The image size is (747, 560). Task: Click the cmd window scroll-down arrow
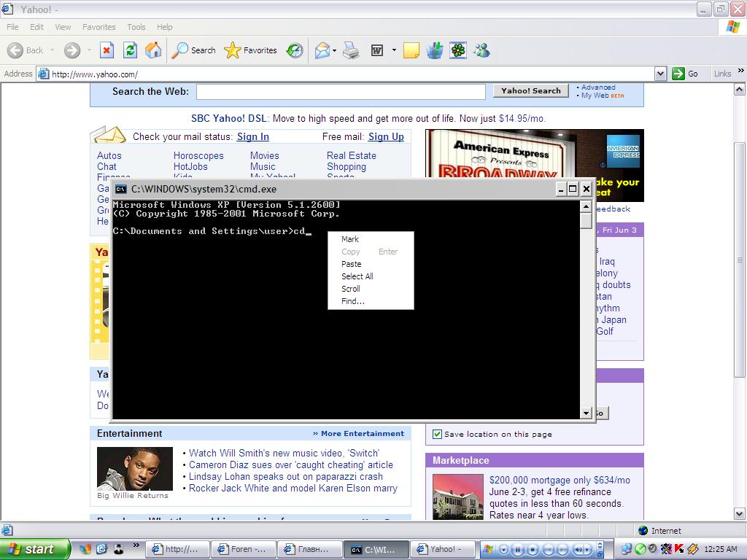click(x=586, y=413)
